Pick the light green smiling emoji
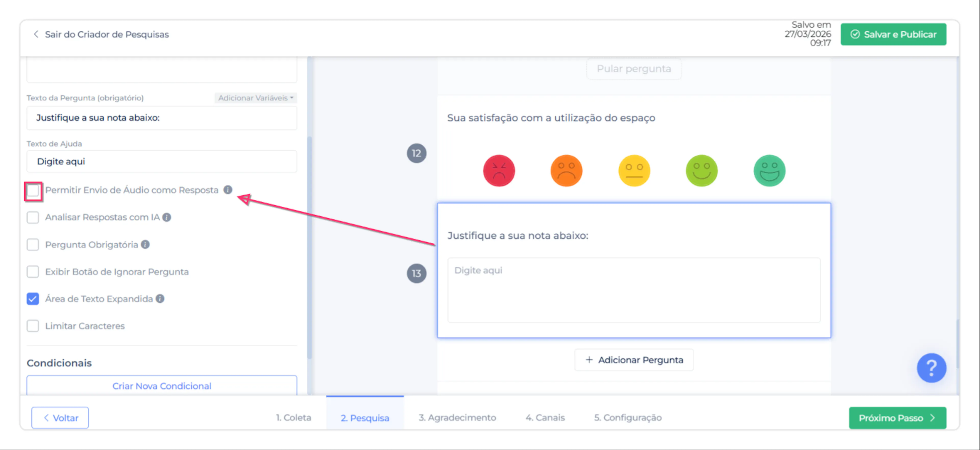Viewport: 980px width, 450px height. click(702, 171)
